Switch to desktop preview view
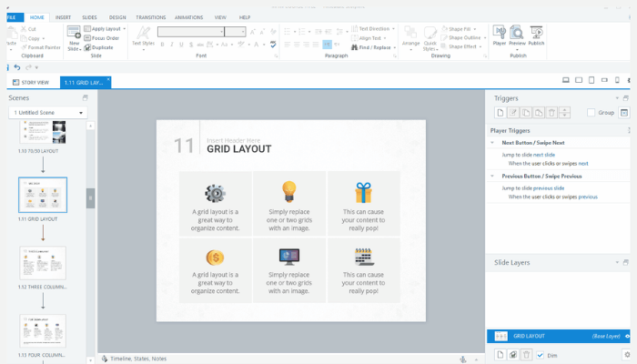 point(565,80)
